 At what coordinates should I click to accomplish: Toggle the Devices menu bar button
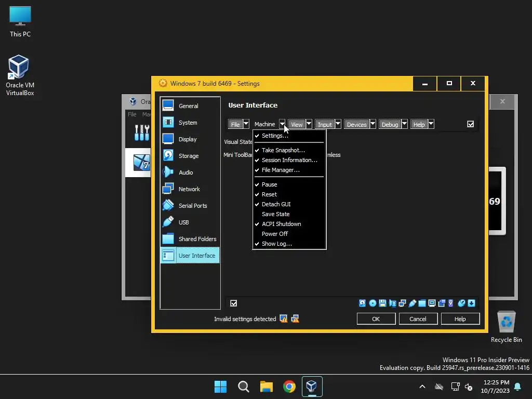(x=356, y=124)
